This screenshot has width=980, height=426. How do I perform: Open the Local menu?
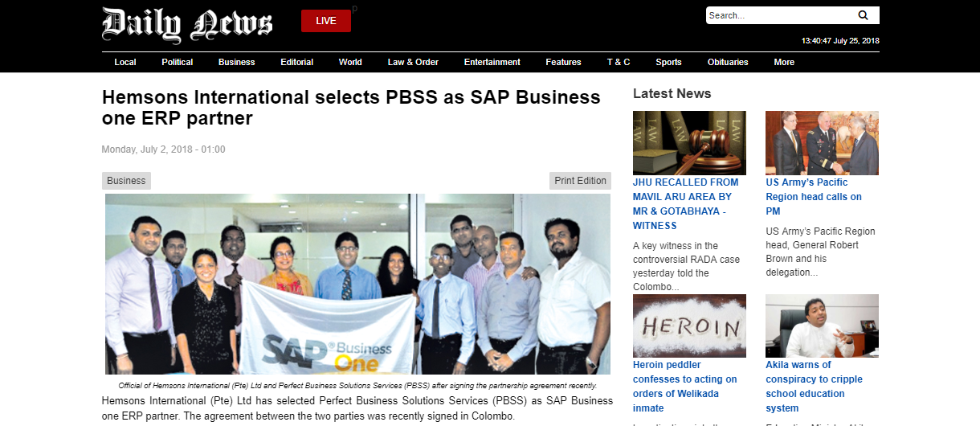coord(125,62)
